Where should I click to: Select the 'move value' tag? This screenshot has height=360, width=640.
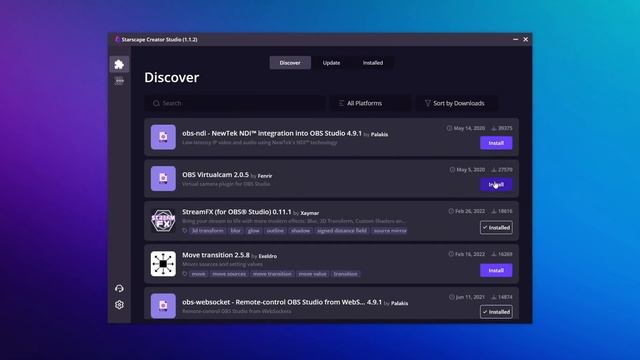[312, 274]
